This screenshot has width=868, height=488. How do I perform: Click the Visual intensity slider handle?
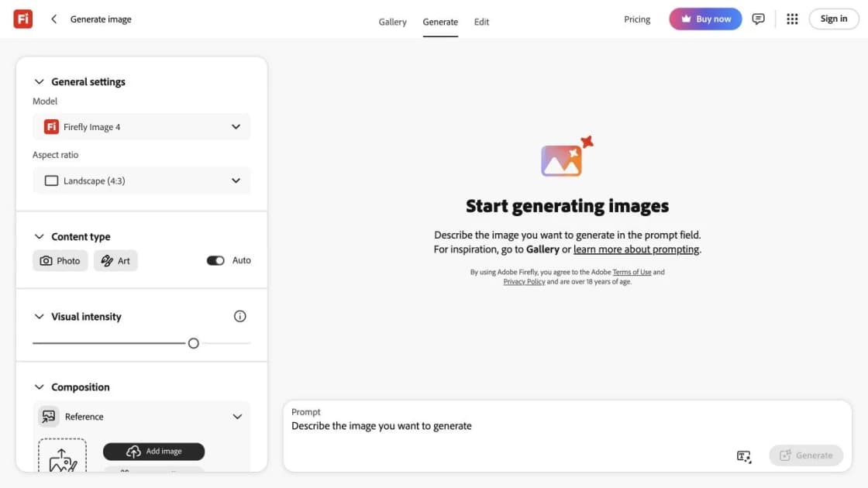(193, 344)
